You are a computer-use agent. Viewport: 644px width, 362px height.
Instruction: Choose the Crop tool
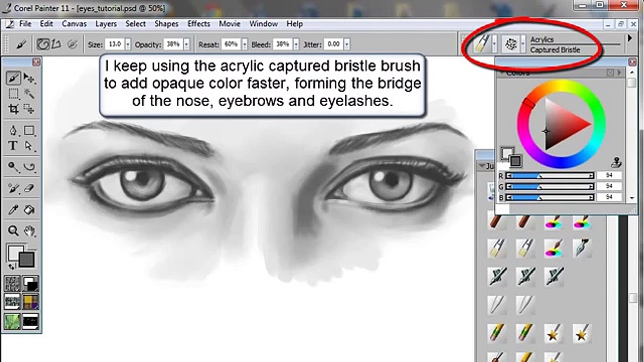13,109
